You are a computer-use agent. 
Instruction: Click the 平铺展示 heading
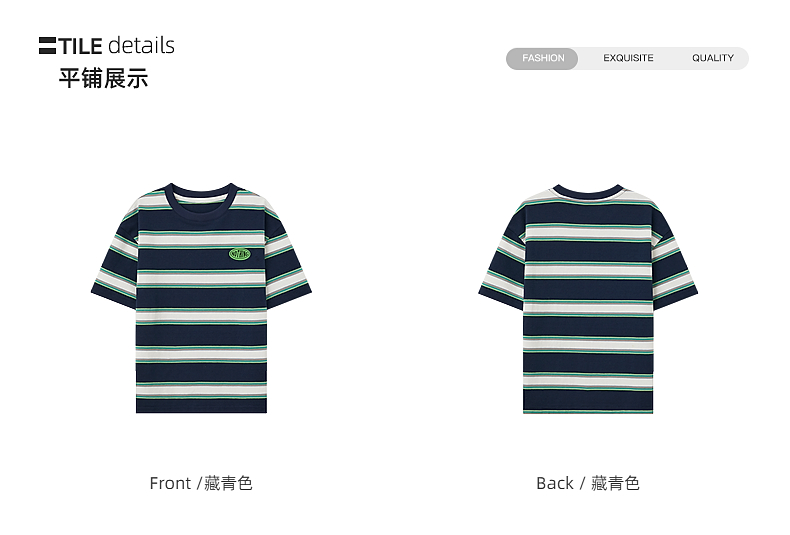[x=103, y=79]
